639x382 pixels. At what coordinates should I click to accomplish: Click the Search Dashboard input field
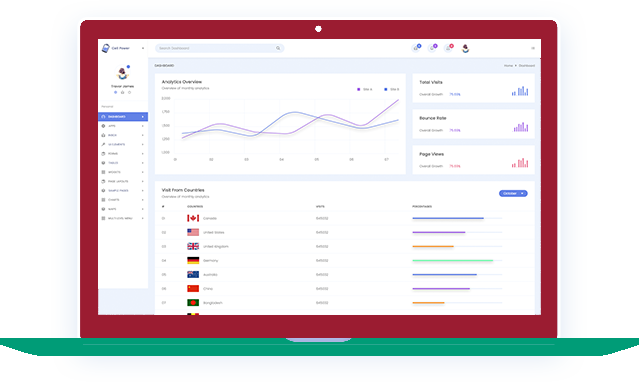click(x=219, y=48)
